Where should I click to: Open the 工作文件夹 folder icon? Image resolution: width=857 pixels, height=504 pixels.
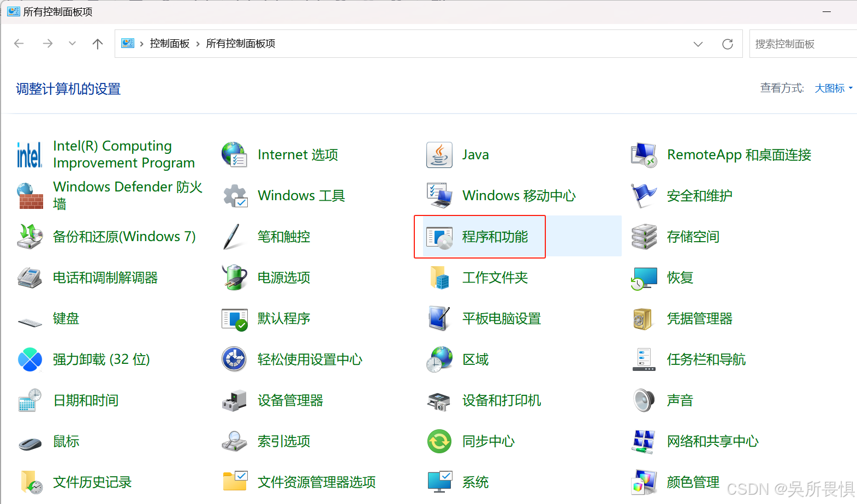point(439,278)
